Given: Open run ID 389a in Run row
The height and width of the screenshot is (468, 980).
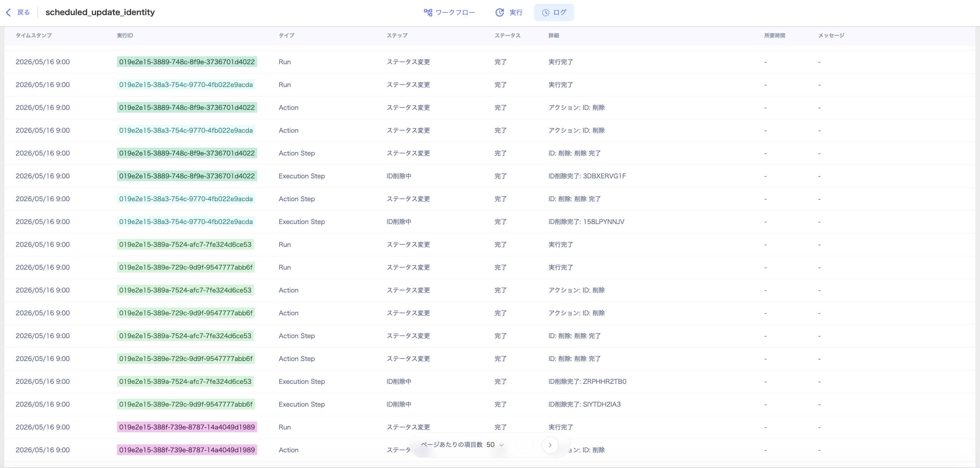Looking at the screenshot, I should 185,244.
